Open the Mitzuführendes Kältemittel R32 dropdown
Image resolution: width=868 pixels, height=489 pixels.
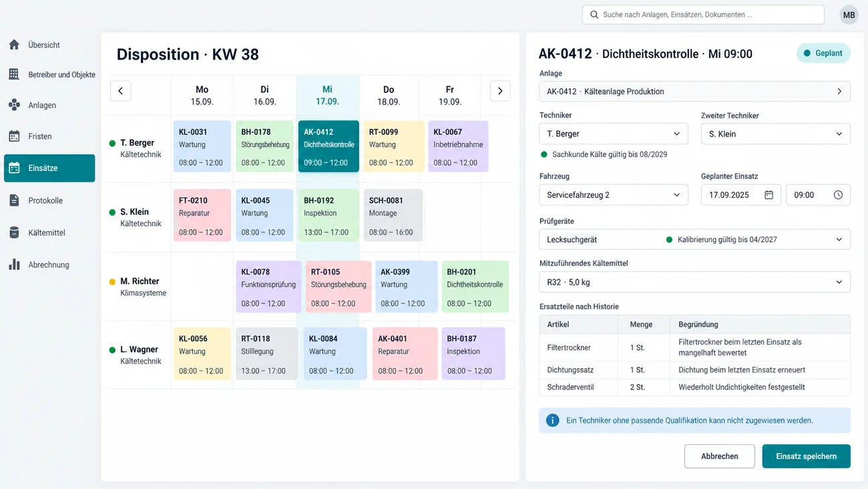tap(694, 282)
